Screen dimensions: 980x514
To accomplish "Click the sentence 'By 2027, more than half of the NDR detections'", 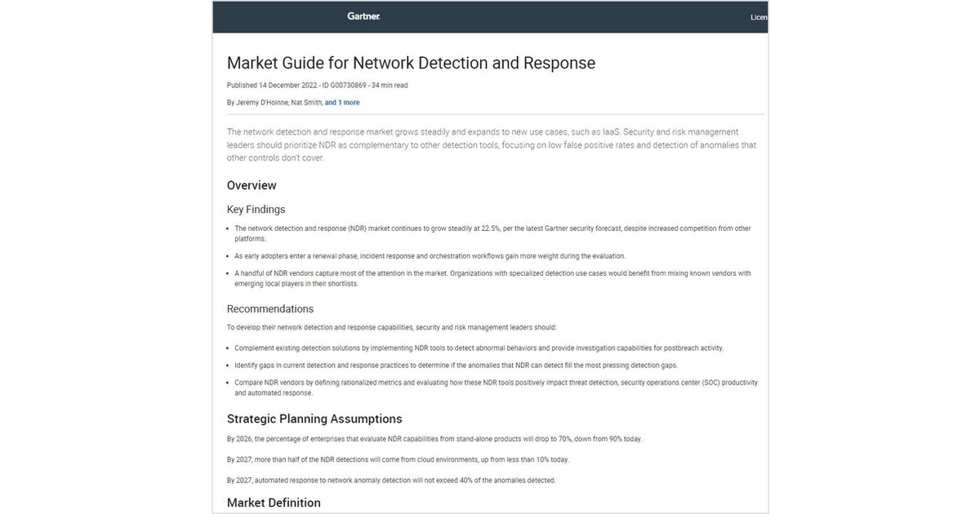I will click(398, 459).
